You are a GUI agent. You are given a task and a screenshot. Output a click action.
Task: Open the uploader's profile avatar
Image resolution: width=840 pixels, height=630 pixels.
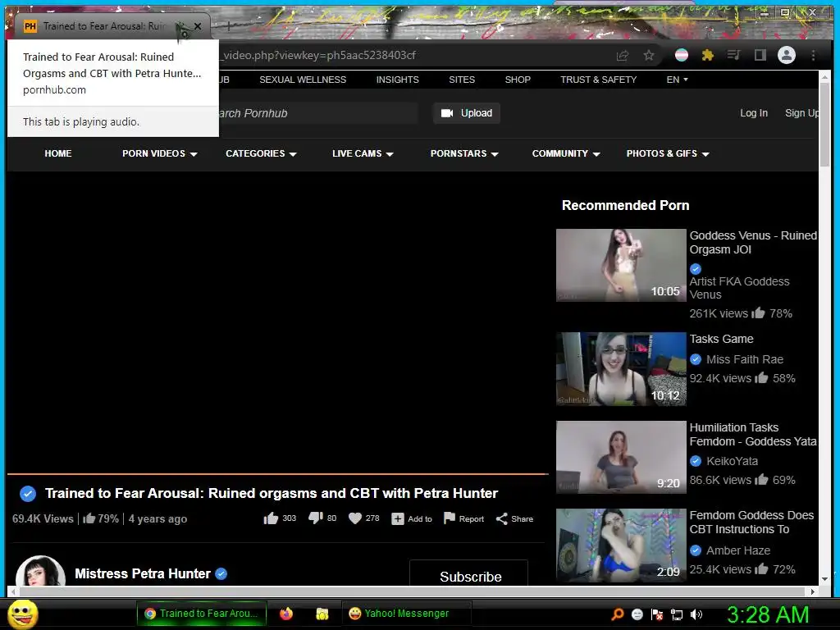(41, 571)
